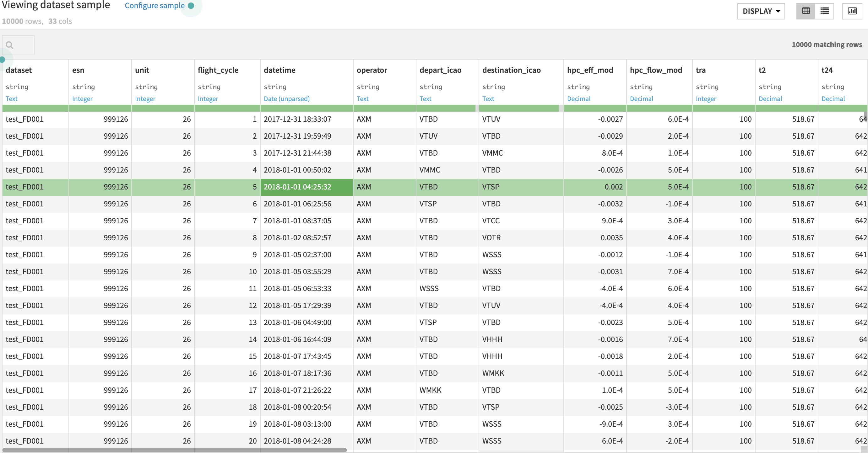Click hpc_eff_mod value 0.002
Viewport: 868px width, 453px height.
[x=595, y=187]
